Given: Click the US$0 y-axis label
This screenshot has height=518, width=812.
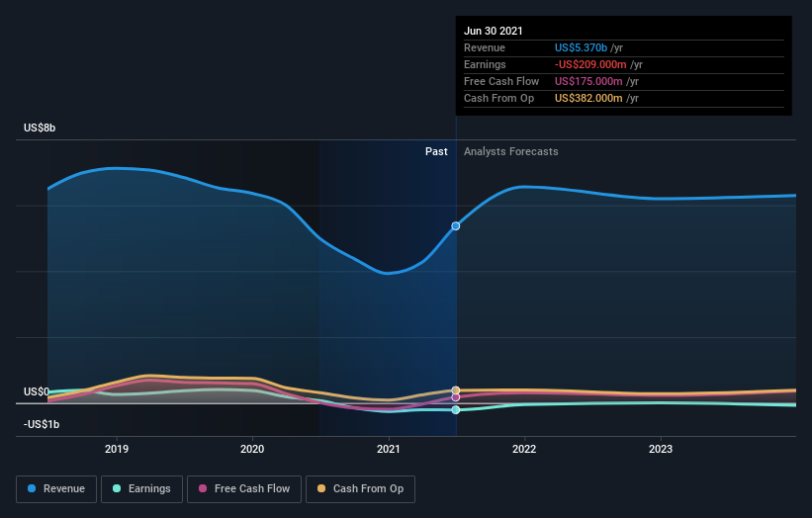Looking at the screenshot, I should pos(37,391).
